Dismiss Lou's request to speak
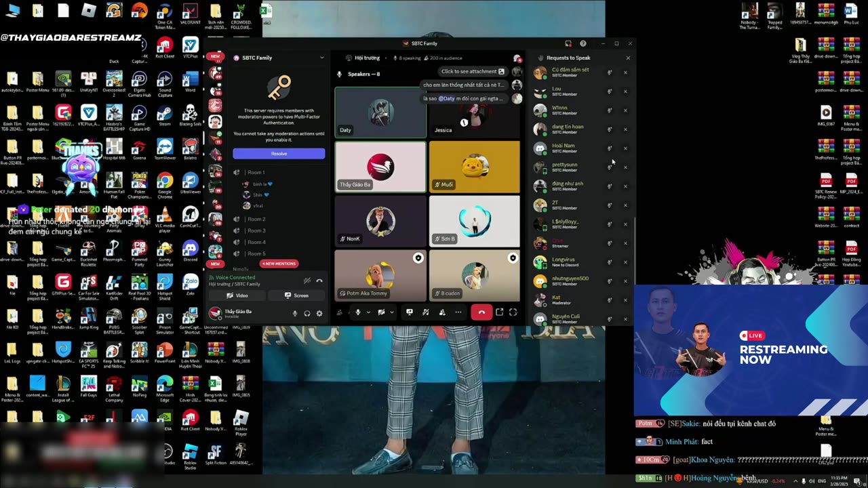 [x=625, y=91]
